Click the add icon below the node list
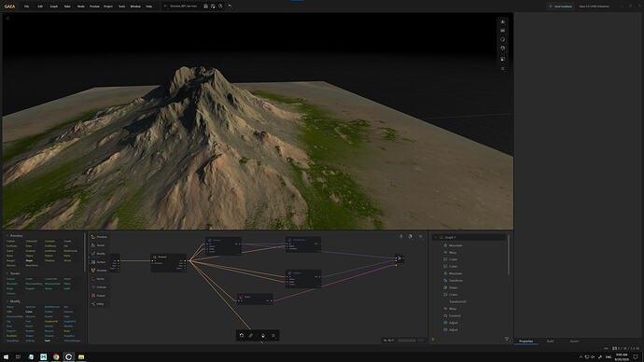This screenshot has height=362, width=644. [432, 340]
